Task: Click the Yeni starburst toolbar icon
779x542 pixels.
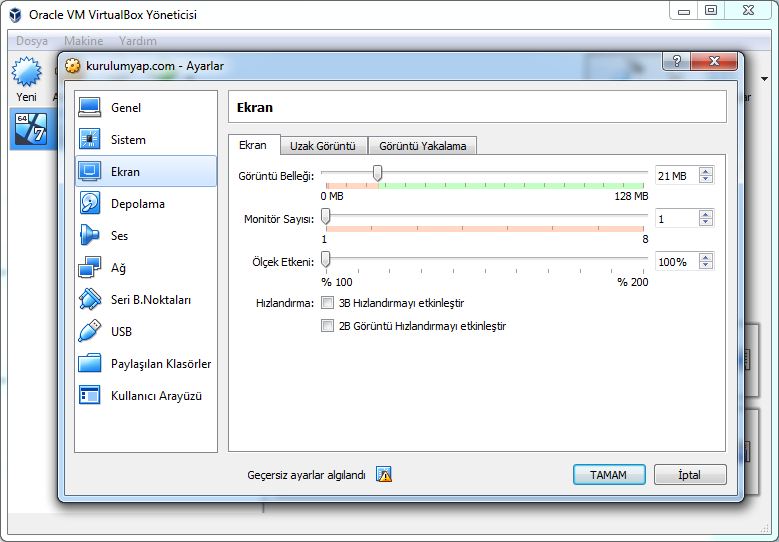Action: click(26, 72)
